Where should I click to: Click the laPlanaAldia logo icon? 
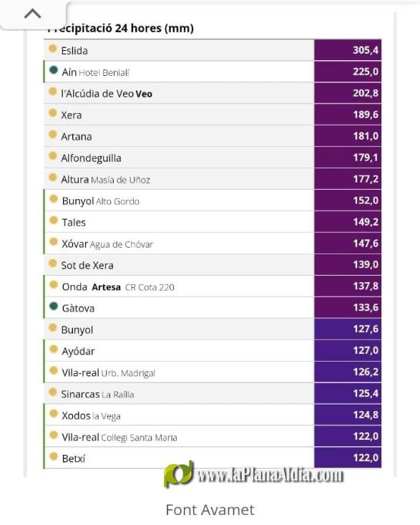180,474
